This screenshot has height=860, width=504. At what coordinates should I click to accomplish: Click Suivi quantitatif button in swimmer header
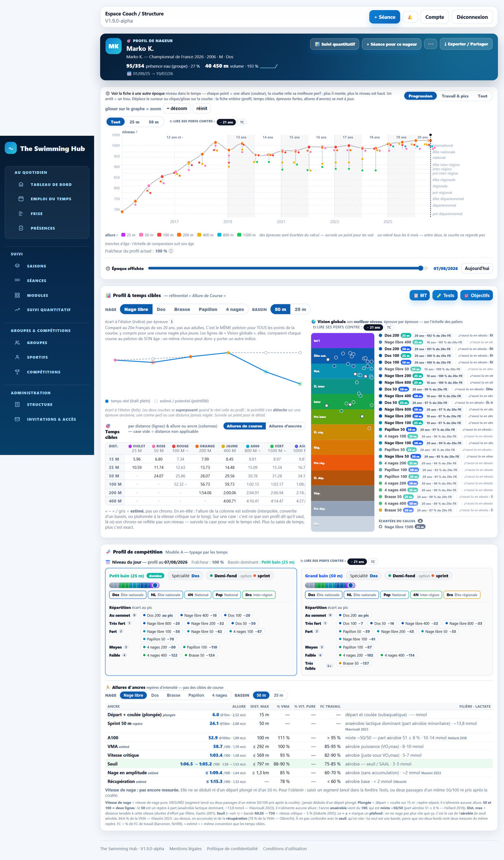pos(335,44)
